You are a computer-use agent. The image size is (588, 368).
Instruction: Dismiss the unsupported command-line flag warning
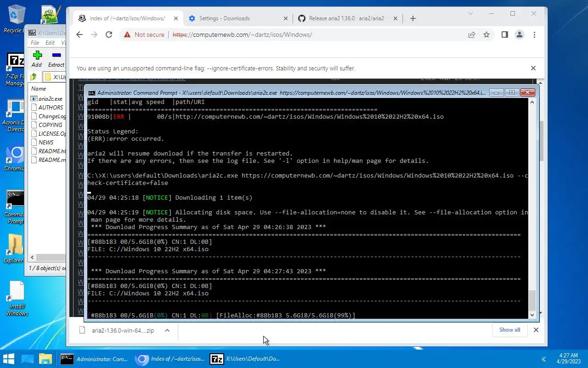pyautogui.click(x=533, y=68)
